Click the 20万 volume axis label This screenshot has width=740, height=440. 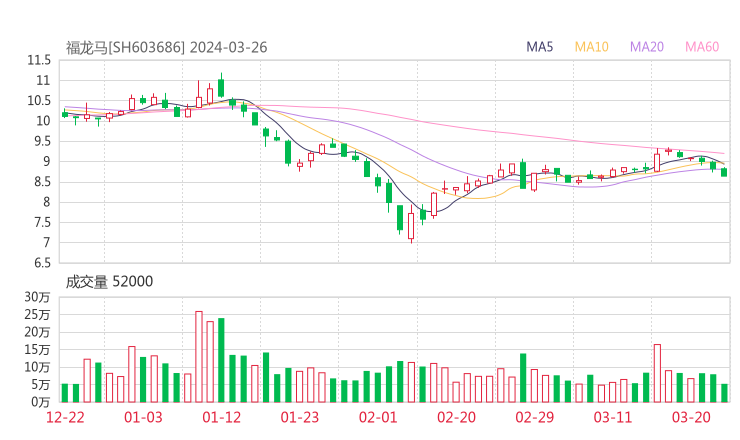pyautogui.click(x=37, y=332)
